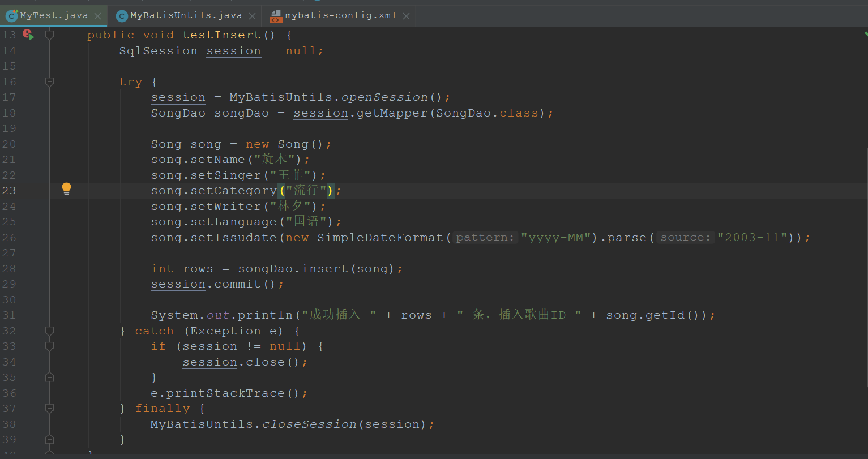The image size is (868, 459).
Task: Click the yellow light bulb intention icon
Action: click(x=66, y=189)
